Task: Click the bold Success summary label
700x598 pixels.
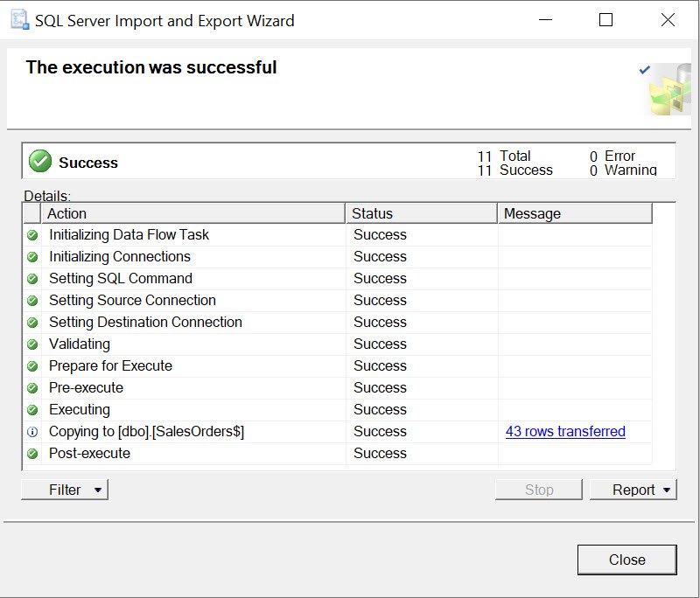Action: [88, 163]
